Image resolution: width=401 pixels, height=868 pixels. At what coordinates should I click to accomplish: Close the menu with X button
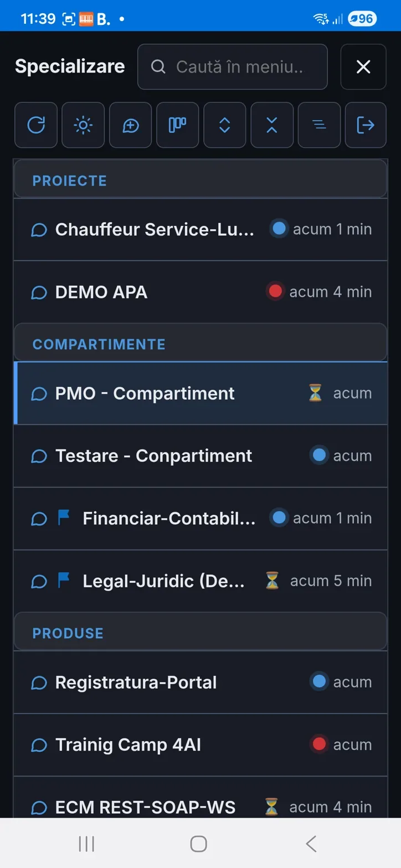click(x=363, y=67)
